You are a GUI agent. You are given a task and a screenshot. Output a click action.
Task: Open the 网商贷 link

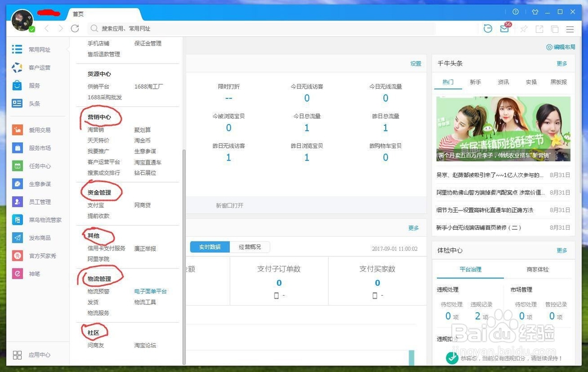[142, 205]
